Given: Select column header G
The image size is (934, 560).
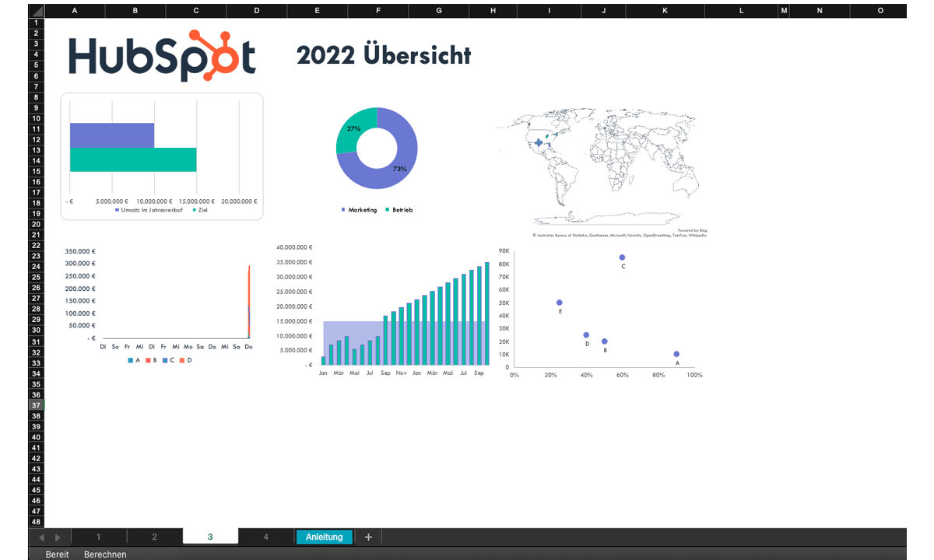Looking at the screenshot, I should (439, 10).
